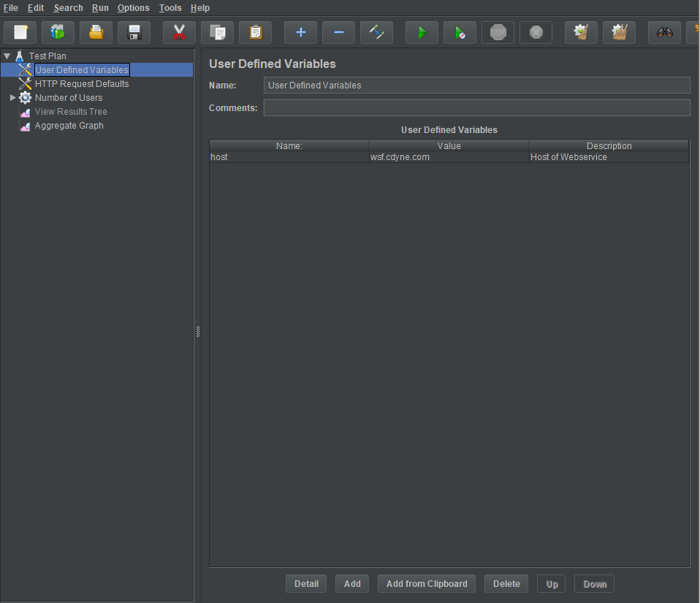Start the test without pauses
The image size is (700, 603).
[x=460, y=31]
